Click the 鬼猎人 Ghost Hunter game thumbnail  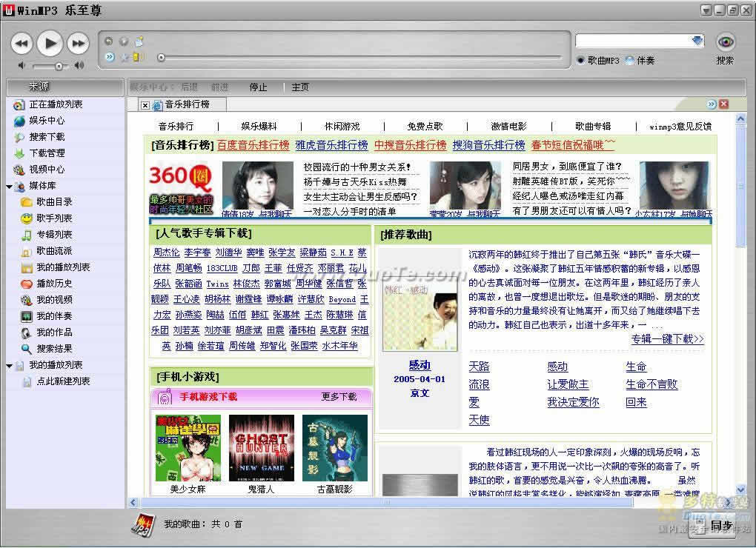tap(262, 448)
